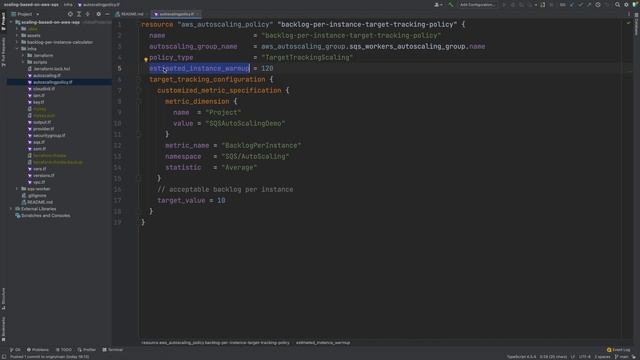Click the debug bug icon in toolbar

point(513,5)
